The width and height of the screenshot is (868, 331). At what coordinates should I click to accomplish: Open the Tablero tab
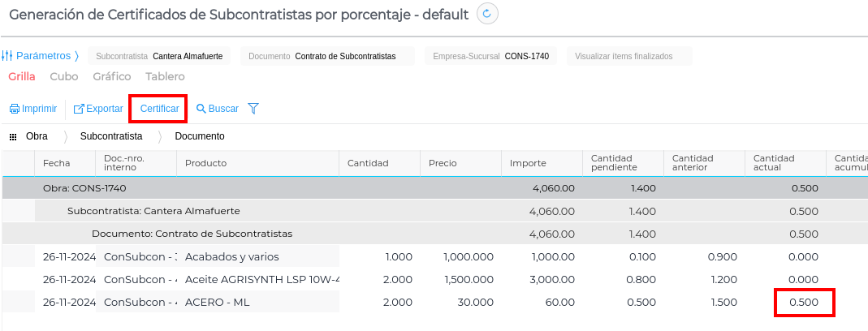click(165, 77)
